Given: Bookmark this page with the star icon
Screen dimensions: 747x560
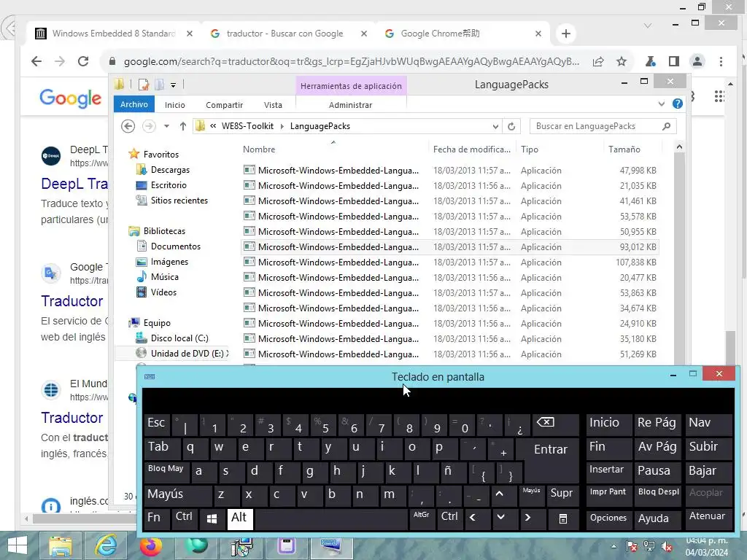Looking at the screenshot, I should 622,61.
